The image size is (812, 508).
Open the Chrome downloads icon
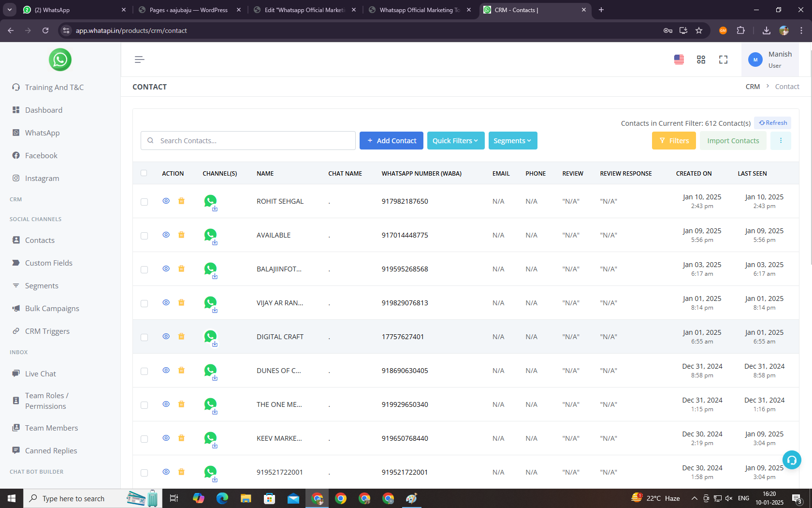point(767,30)
